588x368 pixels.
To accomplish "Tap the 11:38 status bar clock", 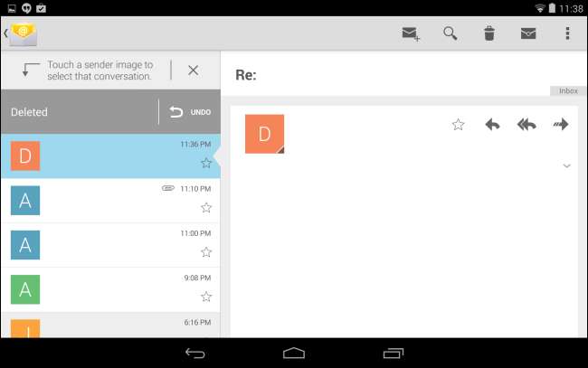I will pos(571,8).
